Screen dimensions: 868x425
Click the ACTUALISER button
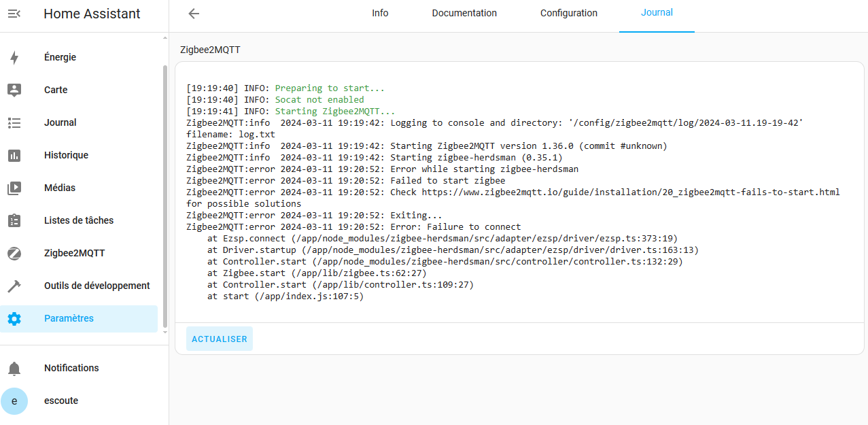click(220, 339)
